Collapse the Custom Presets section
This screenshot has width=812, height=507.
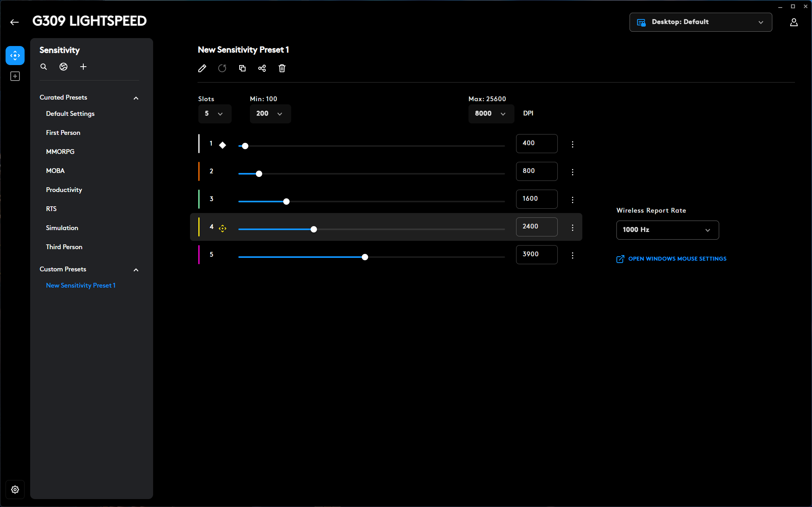click(x=136, y=270)
